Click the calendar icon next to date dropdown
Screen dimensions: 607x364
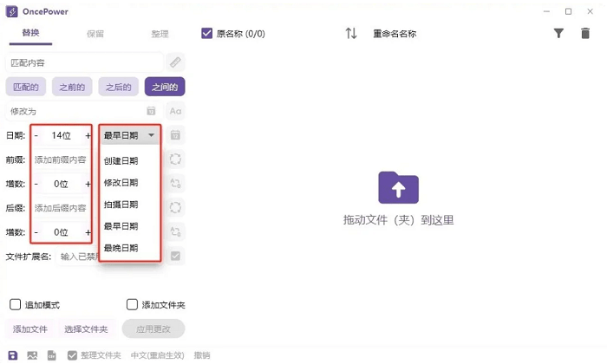(x=175, y=135)
